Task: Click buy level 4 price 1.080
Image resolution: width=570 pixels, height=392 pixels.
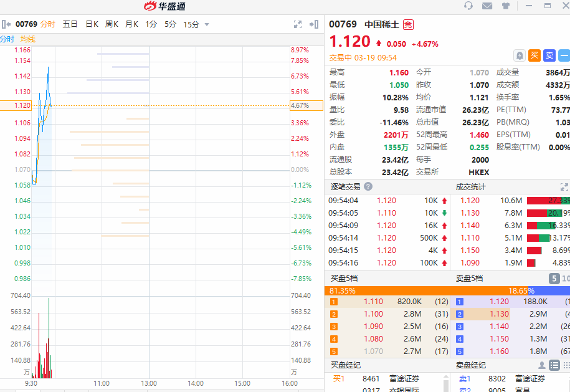Action: coord(373,338)
